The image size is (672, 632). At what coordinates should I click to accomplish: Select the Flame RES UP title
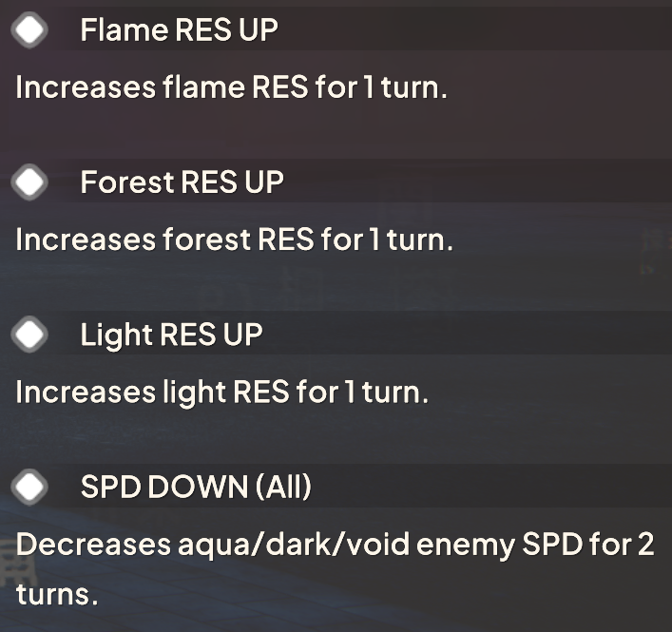(x=179, y=30)
